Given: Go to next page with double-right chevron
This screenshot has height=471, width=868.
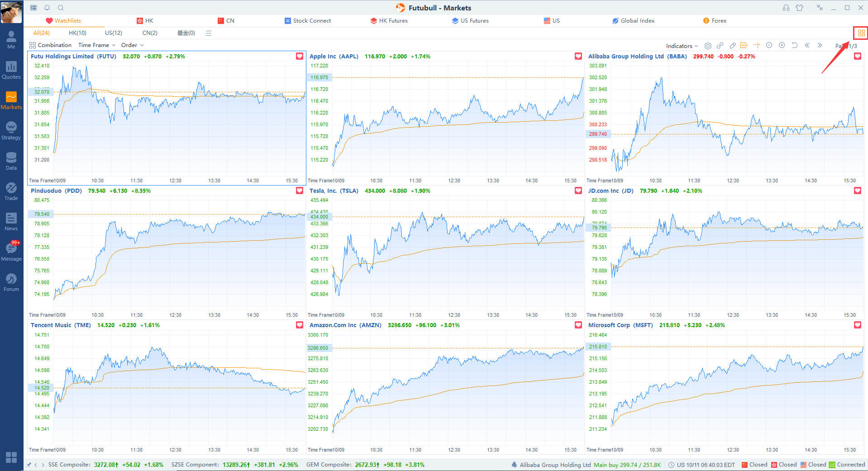Looking at the screenshot, I should coord(820,45).
